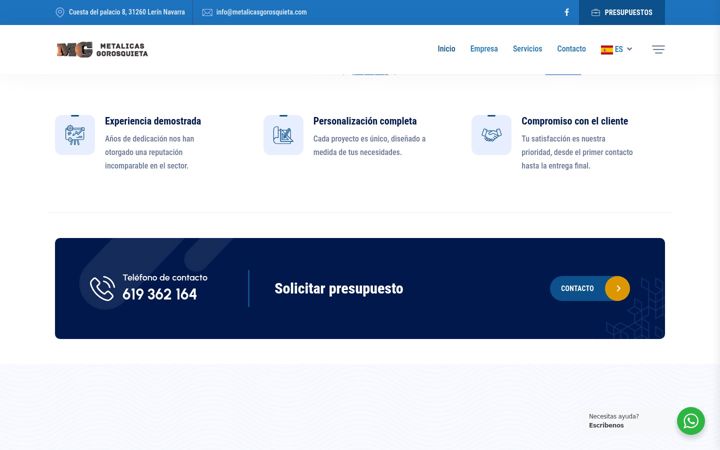Click the Metalicas Gorosquieta logo

[102, 50]
